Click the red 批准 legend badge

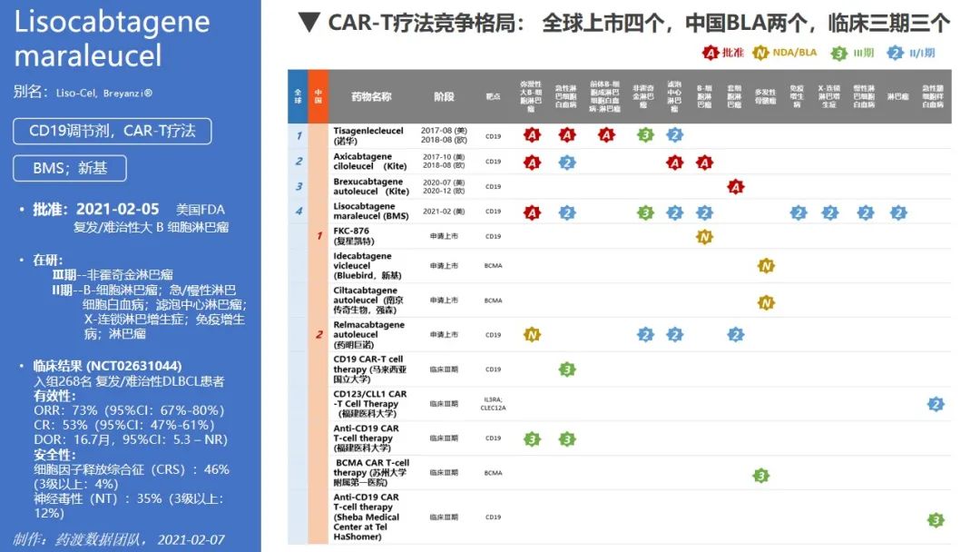point(710,53)
